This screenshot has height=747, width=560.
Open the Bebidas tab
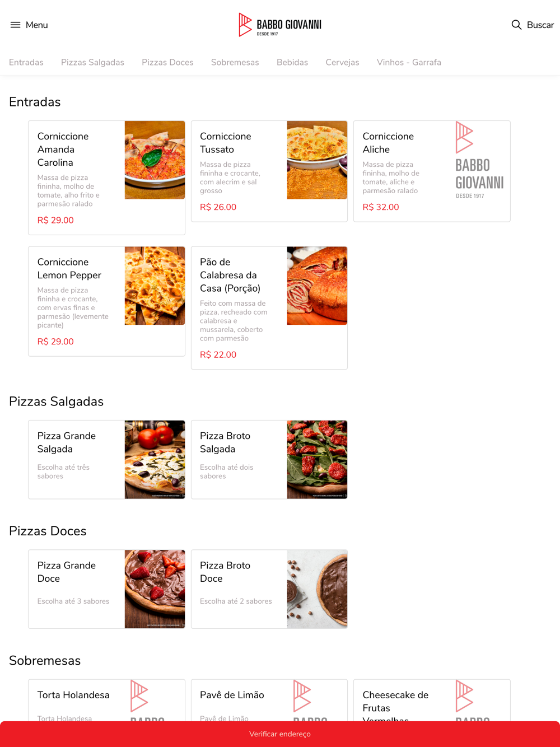(x=292, y=62)
